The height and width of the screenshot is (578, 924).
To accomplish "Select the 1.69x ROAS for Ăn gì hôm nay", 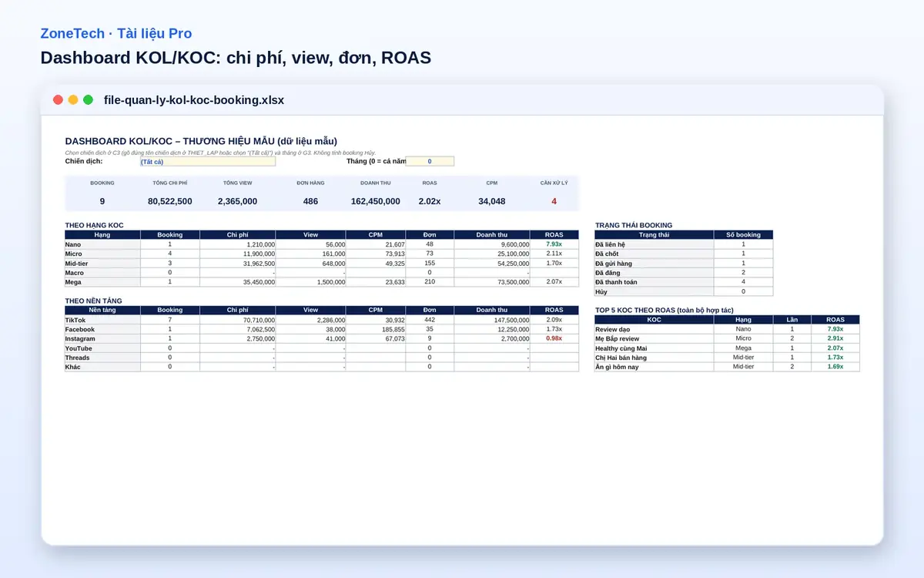I will click(835, 367).
